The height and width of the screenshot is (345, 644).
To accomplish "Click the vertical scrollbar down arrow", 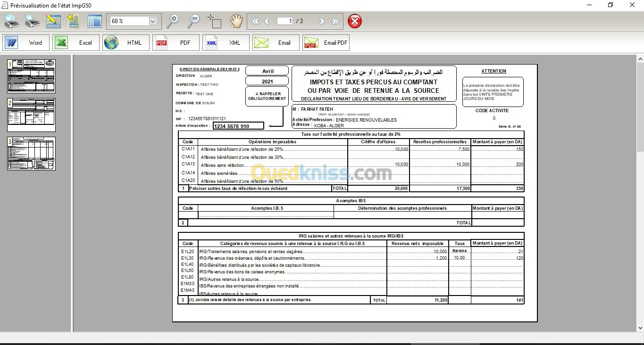I will coord(640,328).
